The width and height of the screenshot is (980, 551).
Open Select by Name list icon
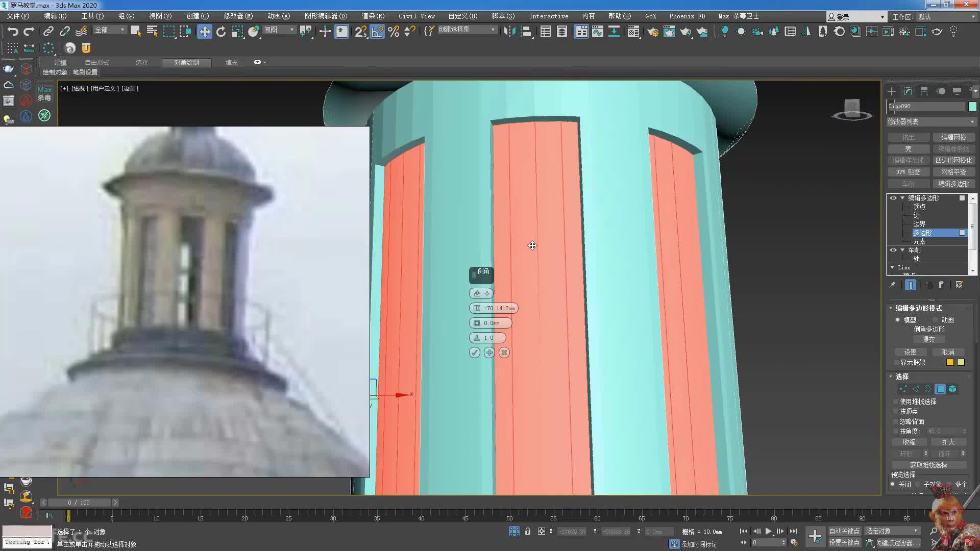pyautogui.click(x=152, y=31)
